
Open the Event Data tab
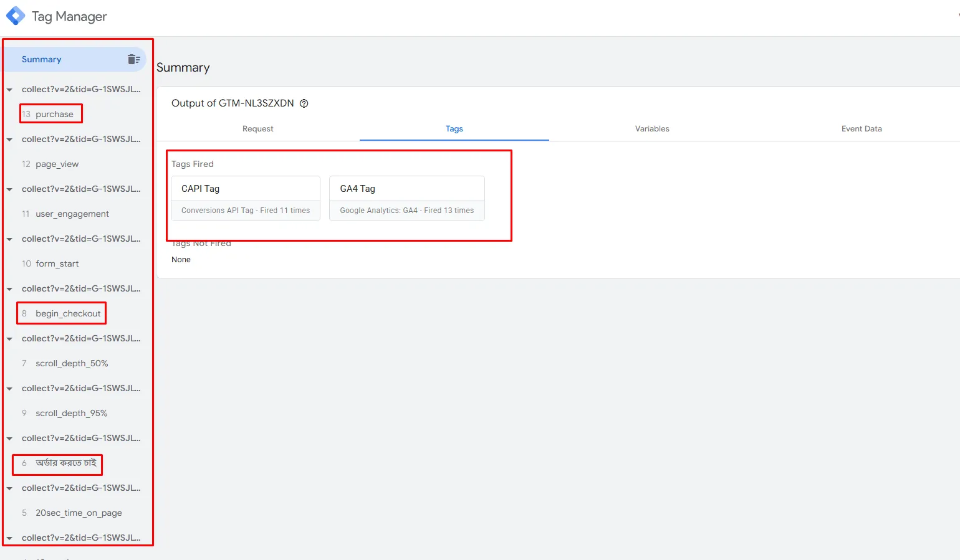click(x=861, y=129)
